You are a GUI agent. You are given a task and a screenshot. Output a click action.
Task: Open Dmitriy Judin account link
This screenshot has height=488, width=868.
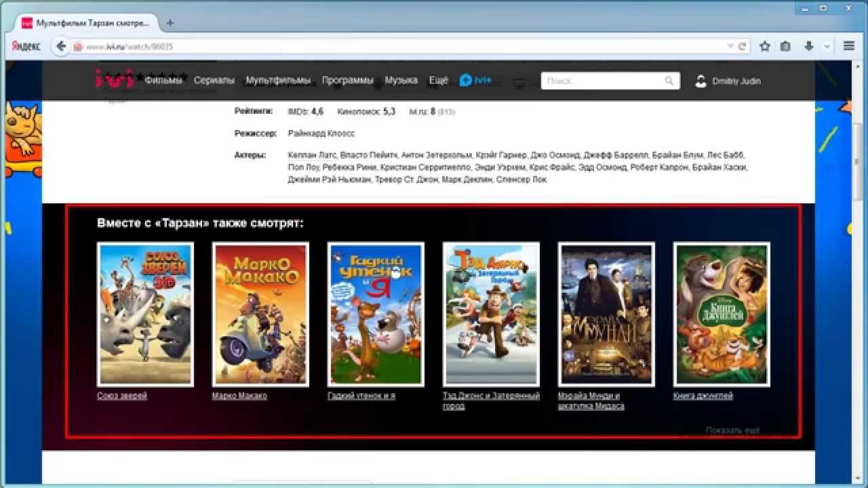point(736,81)
